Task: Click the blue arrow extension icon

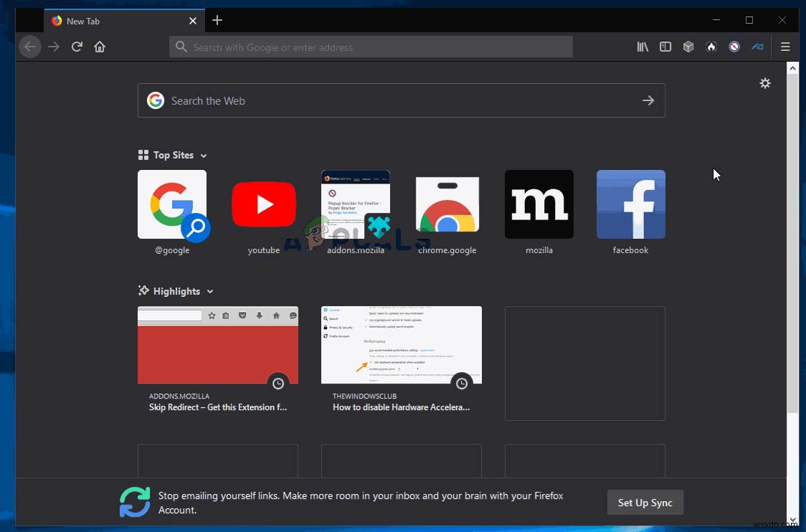Action: pos(757,47)
